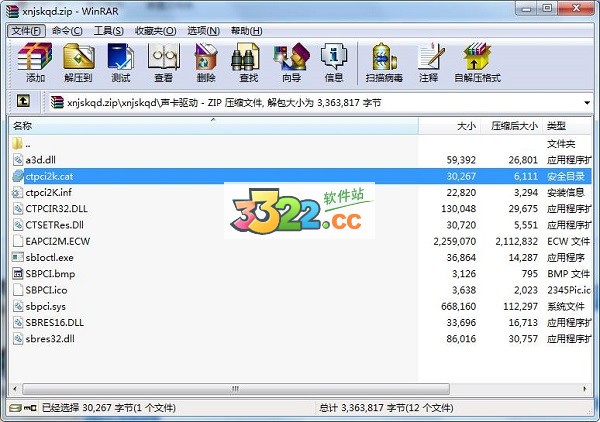Select file name sbpci.sys
This screenshot has height=422, width=600.
coord(46,306)
